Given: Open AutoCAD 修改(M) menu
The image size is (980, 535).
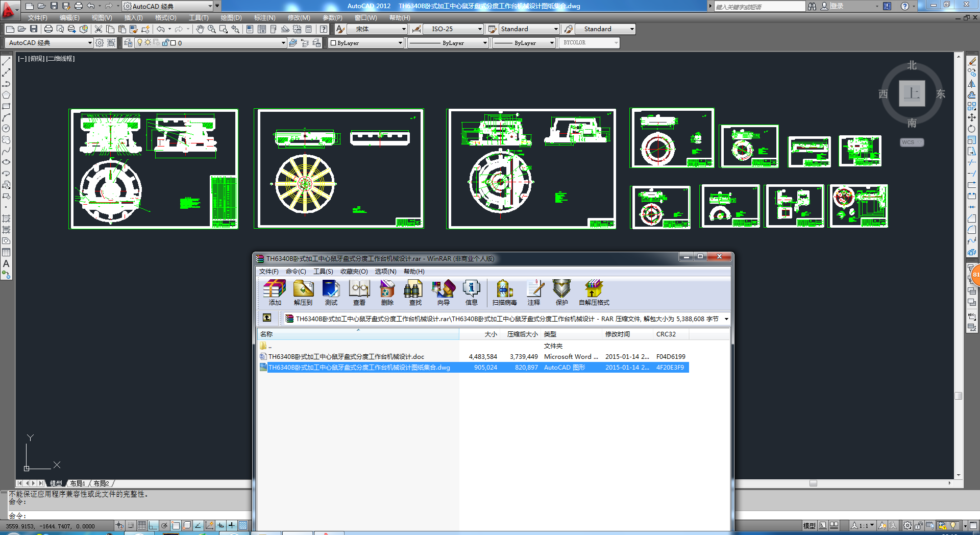Looking at the screenshot, I should click(x=299, y=17).
